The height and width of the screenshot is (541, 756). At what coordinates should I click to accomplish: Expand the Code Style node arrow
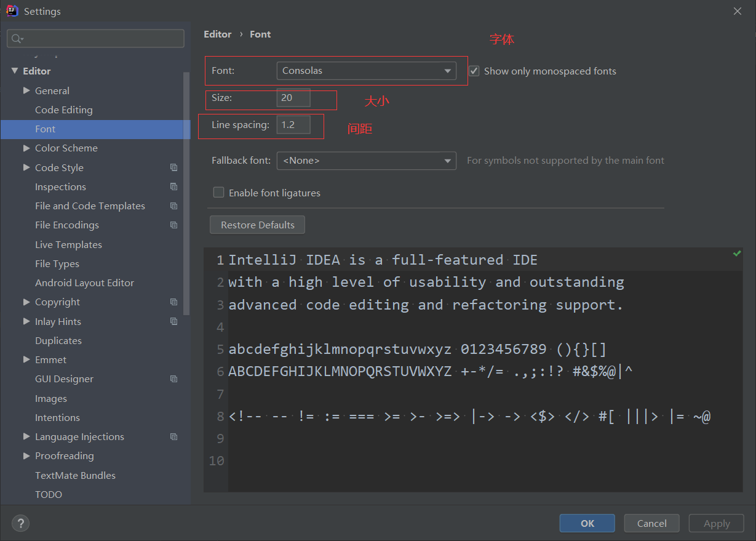[x=26, y=167]
